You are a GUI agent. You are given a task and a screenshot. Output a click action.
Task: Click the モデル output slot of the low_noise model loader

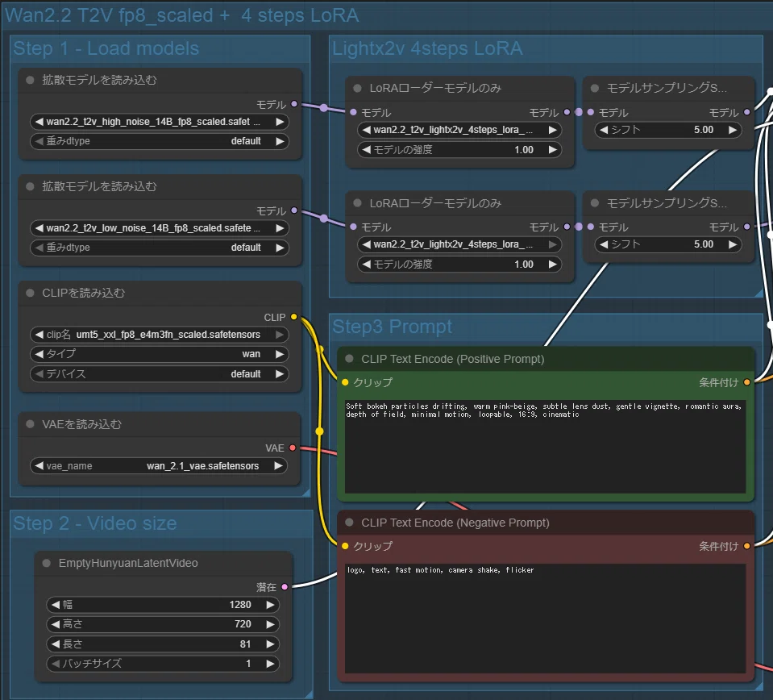point(294,210)
